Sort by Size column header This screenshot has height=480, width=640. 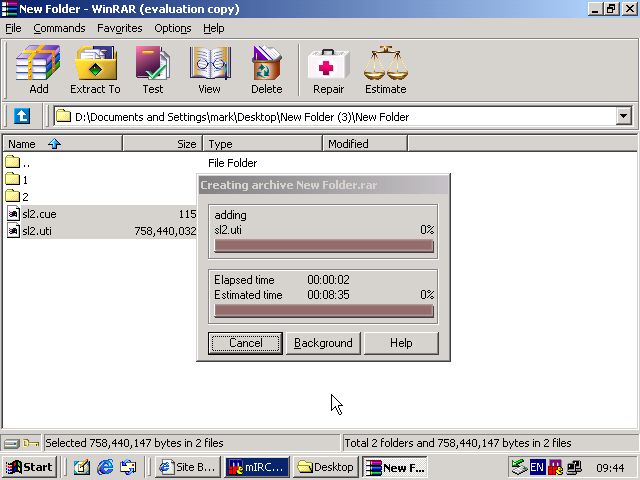[162, 144]
